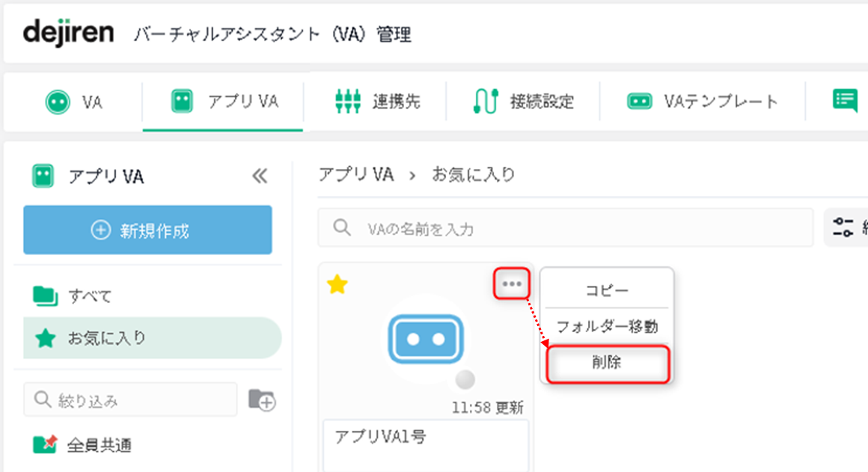Choose コピー from the context menu

[607, 290]
